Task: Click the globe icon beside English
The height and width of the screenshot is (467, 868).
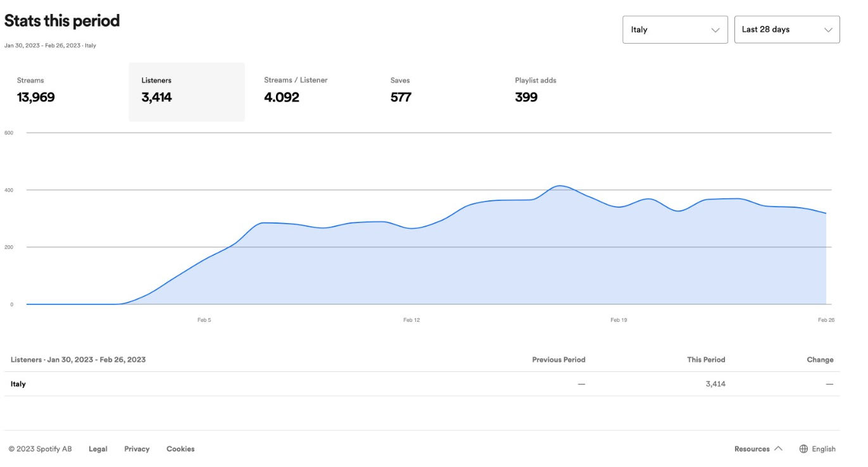Action: [x=803, y=449]
